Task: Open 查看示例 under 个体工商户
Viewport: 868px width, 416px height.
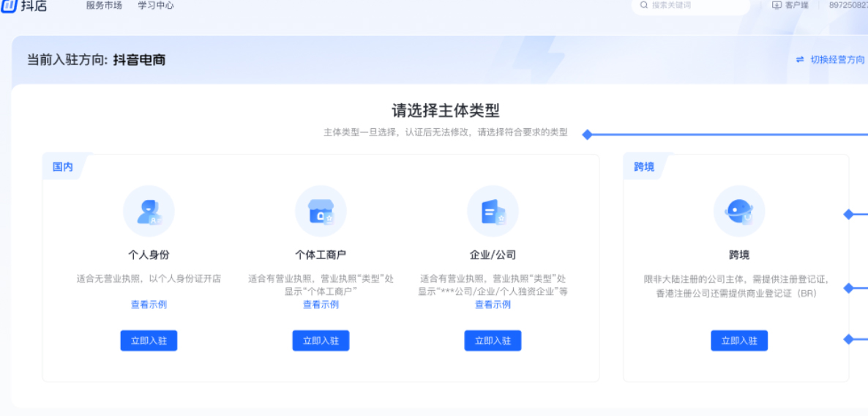Action: (x=321, y=305)
